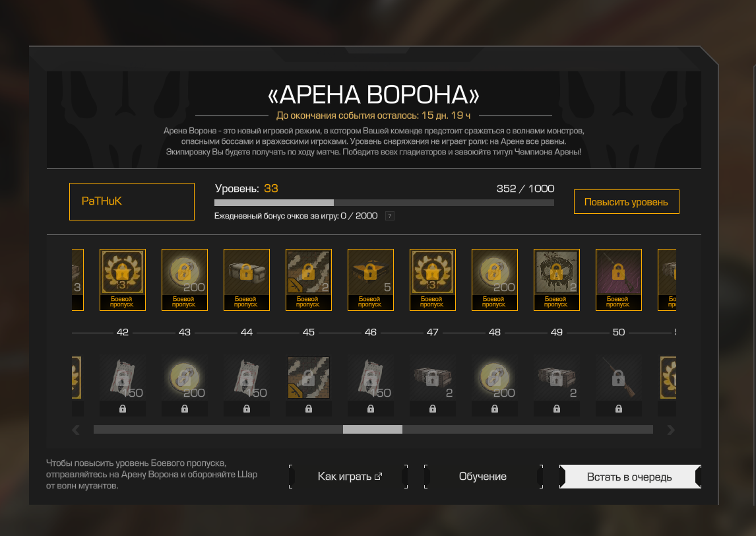
Task: Click the level 46 battle pass winged box reward
Action: point(371,280)
